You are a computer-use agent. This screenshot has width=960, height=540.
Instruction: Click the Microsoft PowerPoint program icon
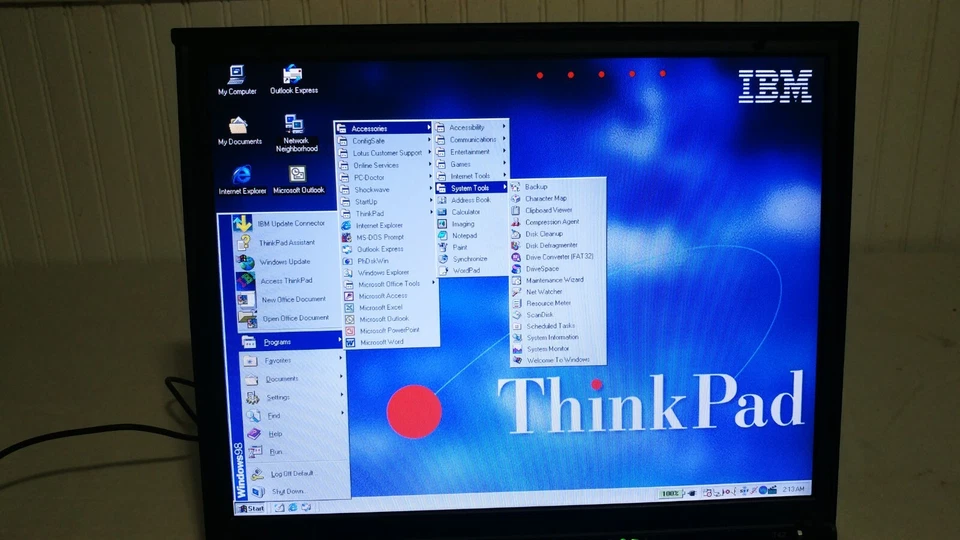(350, 331)
